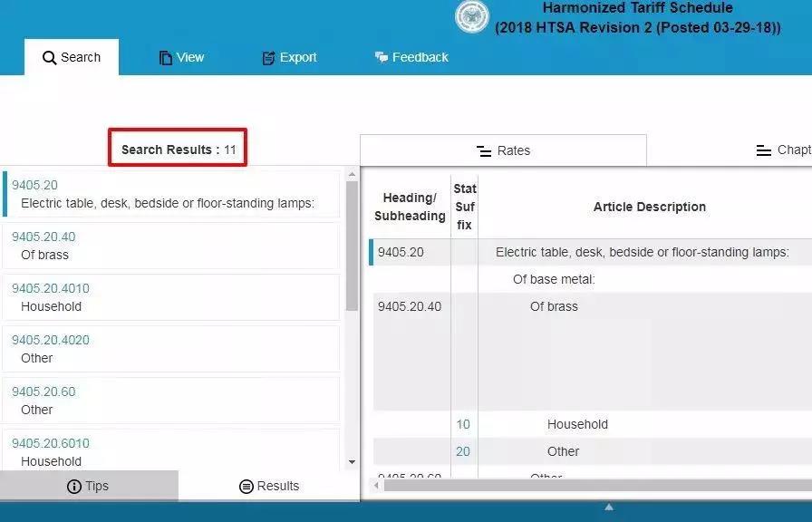Click results list scroll down arrow
The image size is (812, 522).
[353, 462]
